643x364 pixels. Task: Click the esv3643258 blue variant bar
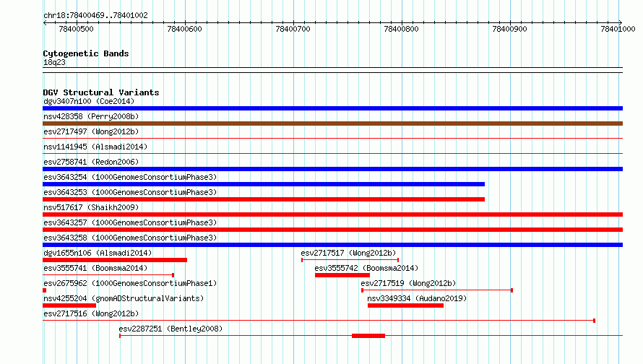(x=332, y=245)
